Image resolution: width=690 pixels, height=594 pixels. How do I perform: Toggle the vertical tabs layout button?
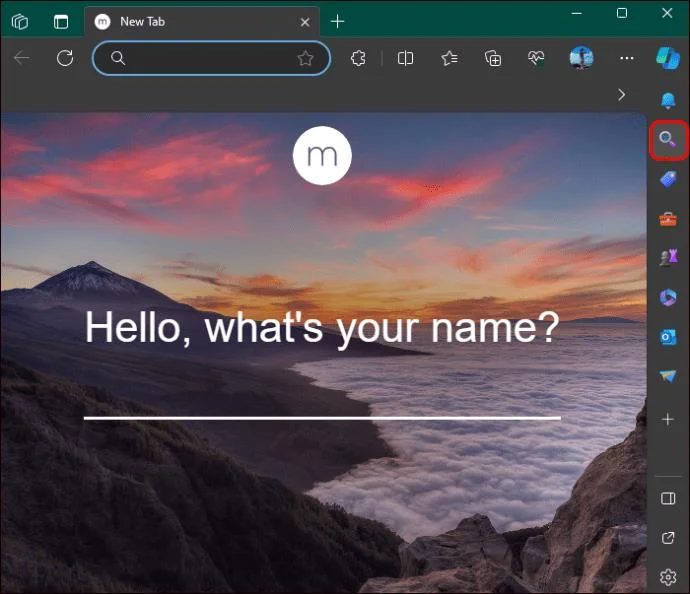tap(61, 21)
